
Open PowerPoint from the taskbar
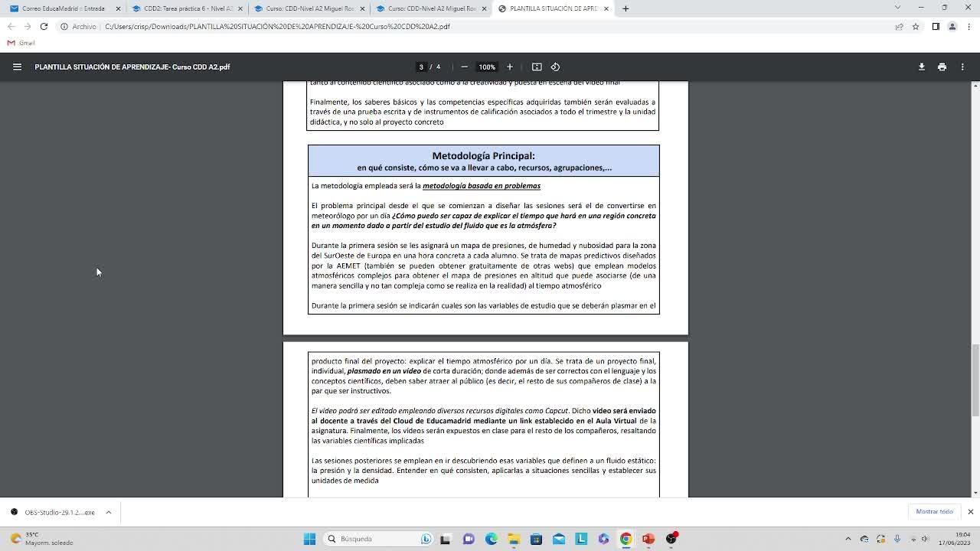click(x=648, y=539)
